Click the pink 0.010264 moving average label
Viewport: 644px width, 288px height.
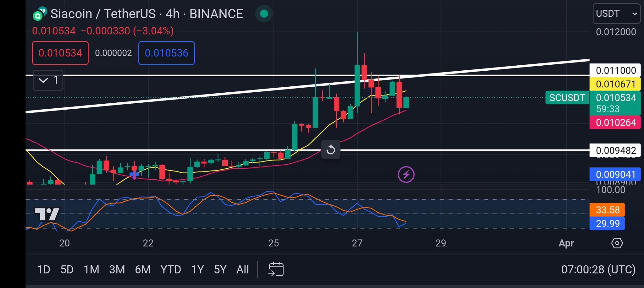(615, 122)
